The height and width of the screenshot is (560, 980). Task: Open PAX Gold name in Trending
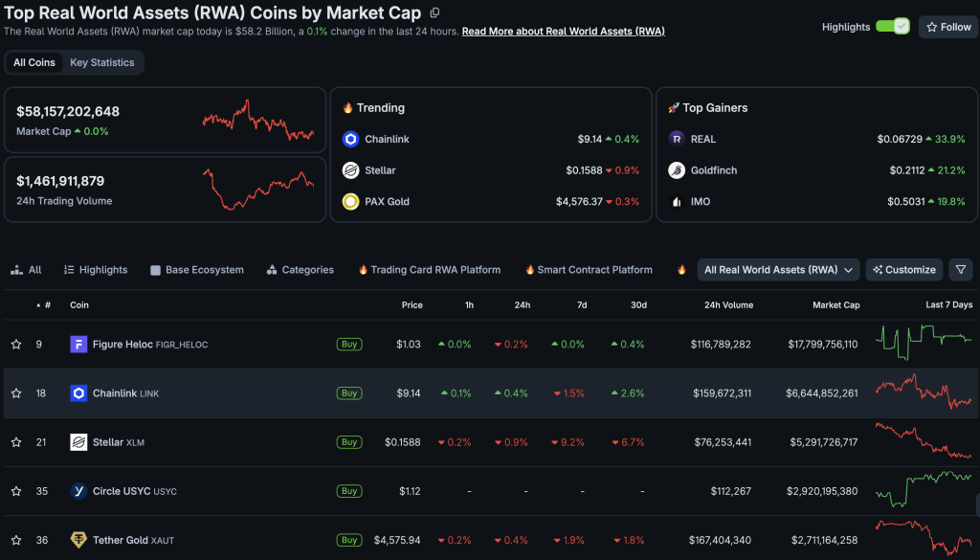(x=387, y=201)
